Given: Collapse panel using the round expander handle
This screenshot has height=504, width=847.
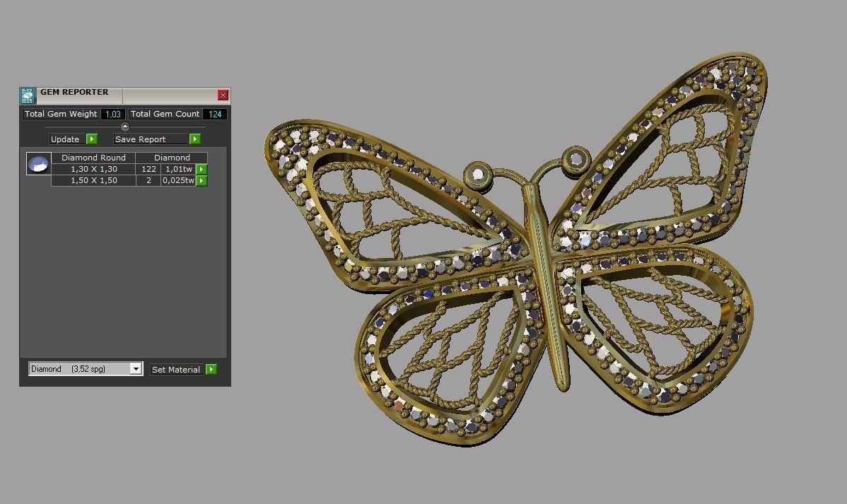Looking at the screenshot, I should [124, 127].
